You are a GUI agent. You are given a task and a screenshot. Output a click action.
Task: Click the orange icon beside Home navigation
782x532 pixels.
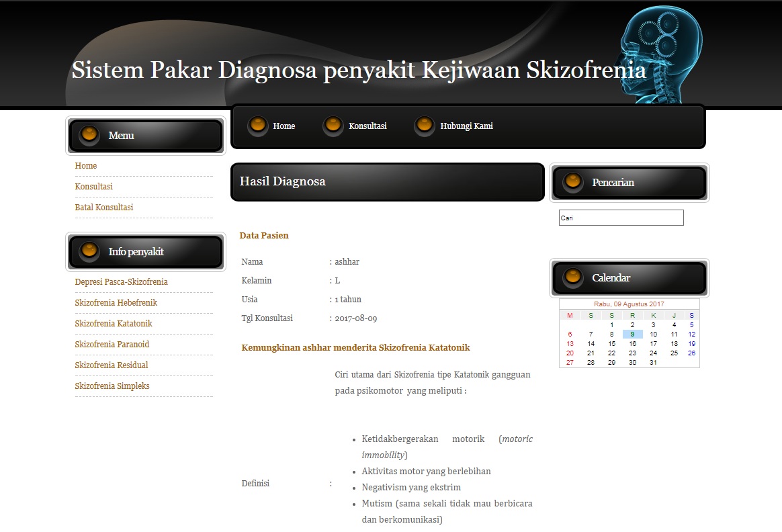pyautogui.click(x=257, y=125)
